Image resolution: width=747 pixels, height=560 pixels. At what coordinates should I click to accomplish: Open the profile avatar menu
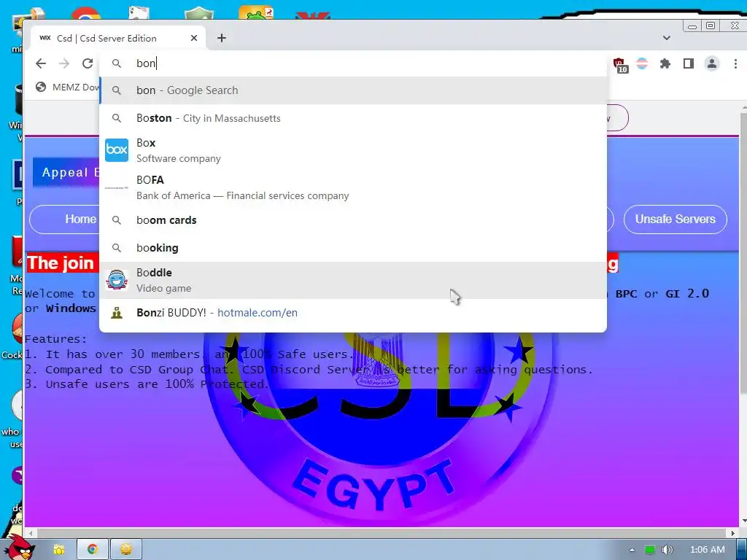(x=712, y=63)
